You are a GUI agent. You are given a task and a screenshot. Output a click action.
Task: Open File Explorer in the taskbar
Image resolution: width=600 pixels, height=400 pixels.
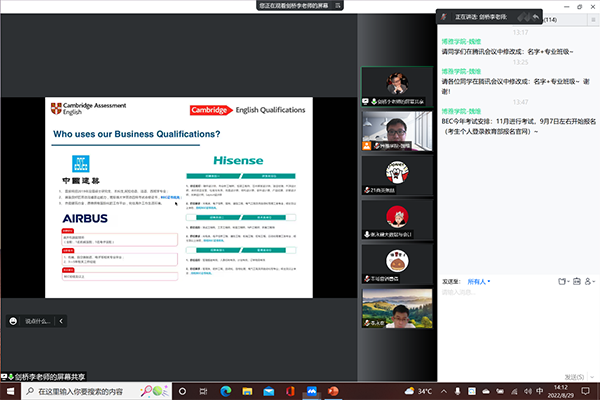click(245, 390)
